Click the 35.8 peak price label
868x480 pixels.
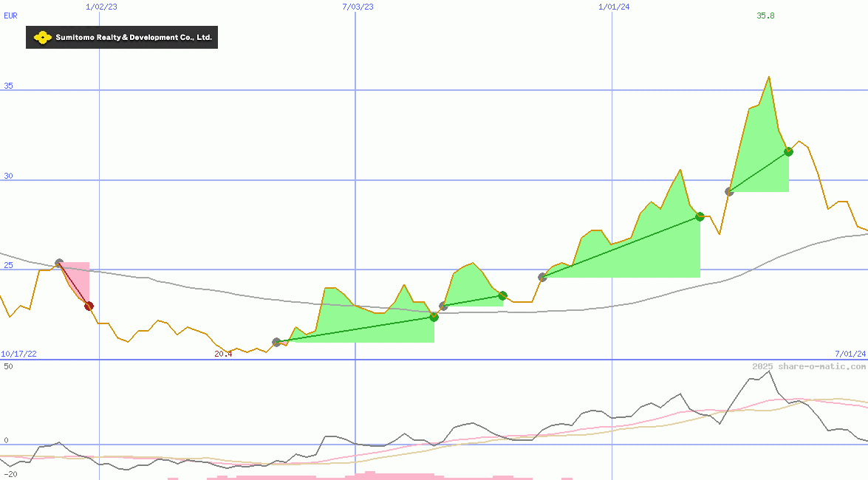tap(765, 16)
